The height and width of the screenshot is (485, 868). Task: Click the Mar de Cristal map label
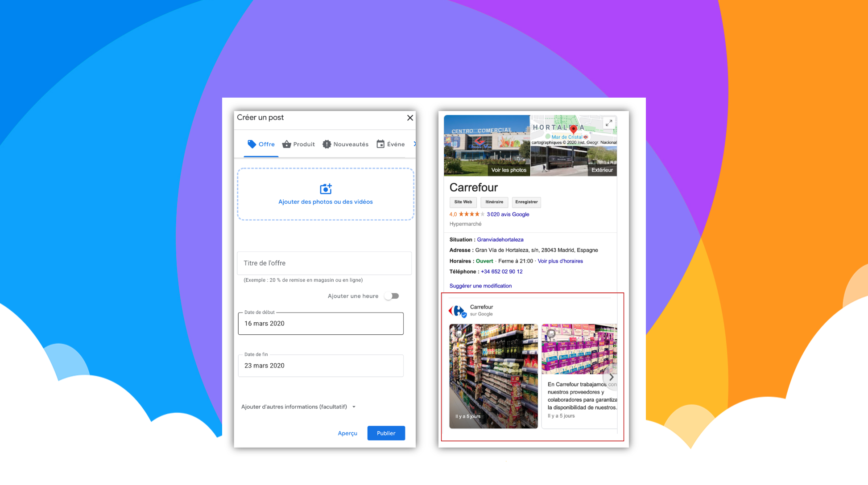click(x=566, y=137)
